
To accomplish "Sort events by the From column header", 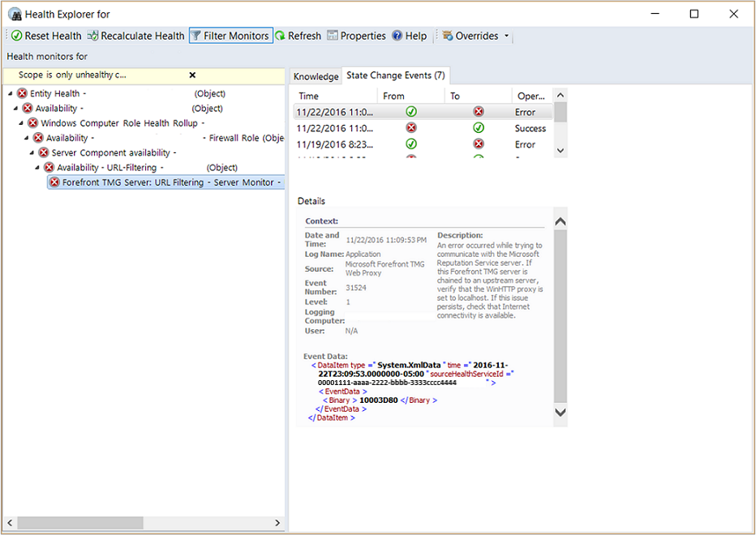I will click(x=411, y=96).
